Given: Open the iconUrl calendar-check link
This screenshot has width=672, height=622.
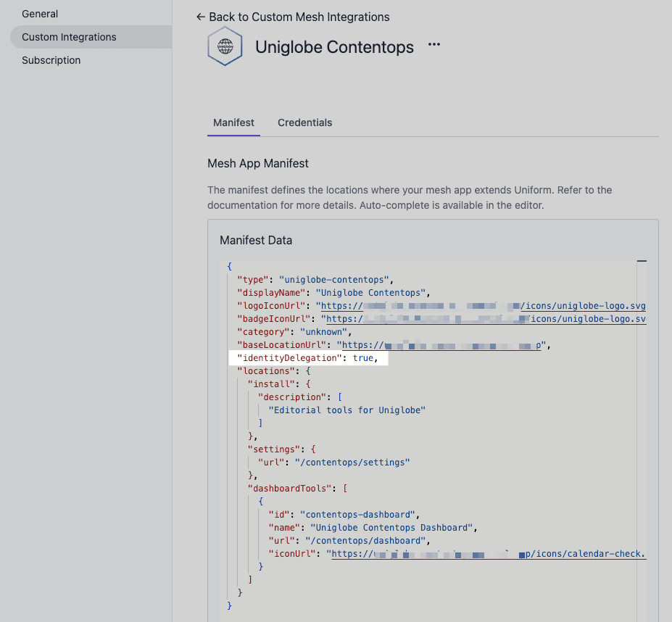Looking at the screenshot, I should click(x=489, y=554).
